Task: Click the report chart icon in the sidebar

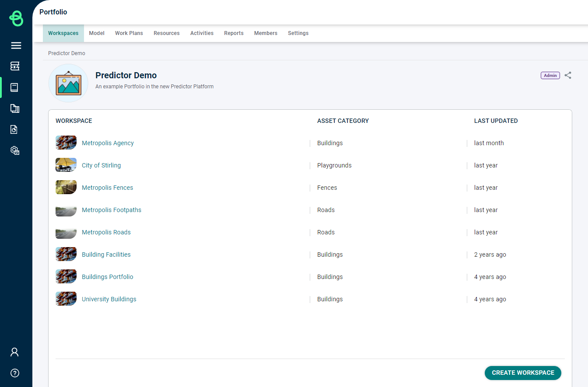Action: [x=15, y=129]
